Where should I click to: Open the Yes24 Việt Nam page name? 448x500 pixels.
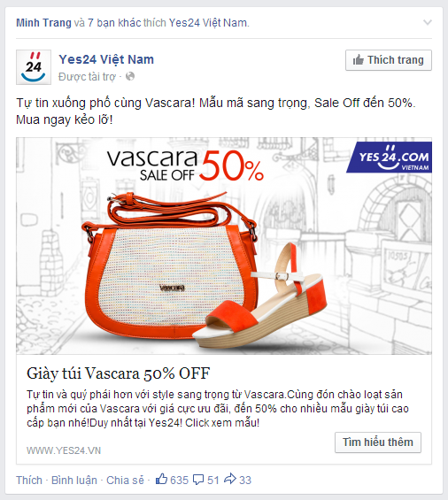[106, 59]
